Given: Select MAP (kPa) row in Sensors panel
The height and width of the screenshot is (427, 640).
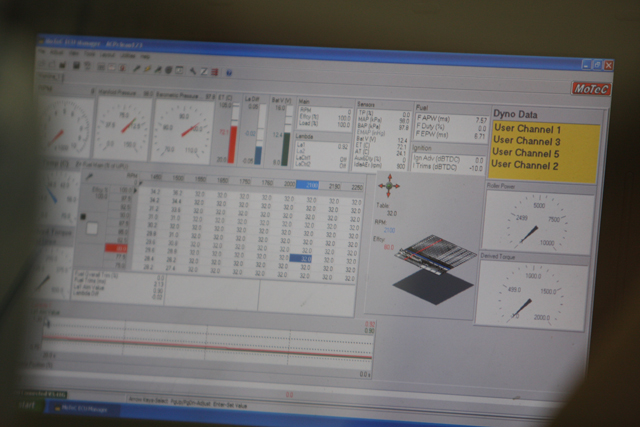Looking at the screenshot, I should 383,120.
